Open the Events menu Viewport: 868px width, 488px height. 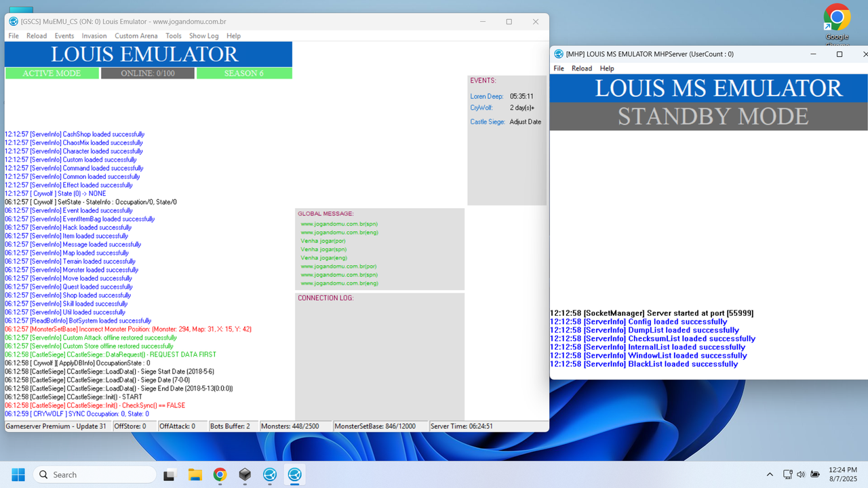pyautogui.click(x=64, y=36)
